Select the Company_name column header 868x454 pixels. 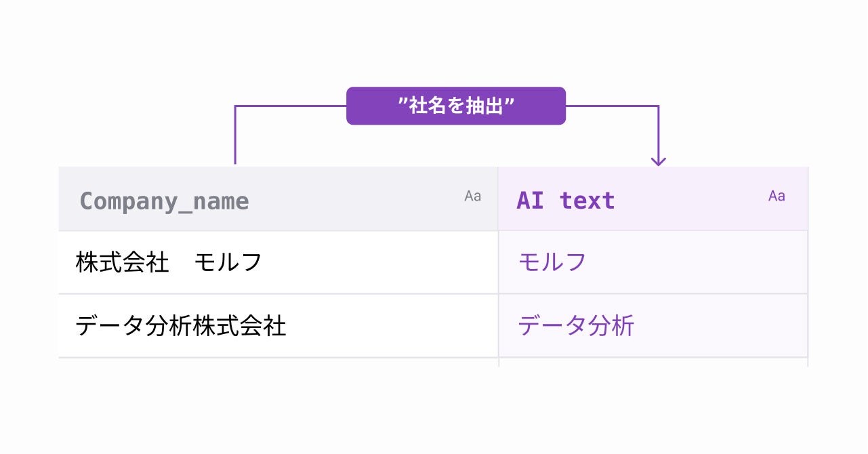[x=165, y=201]
